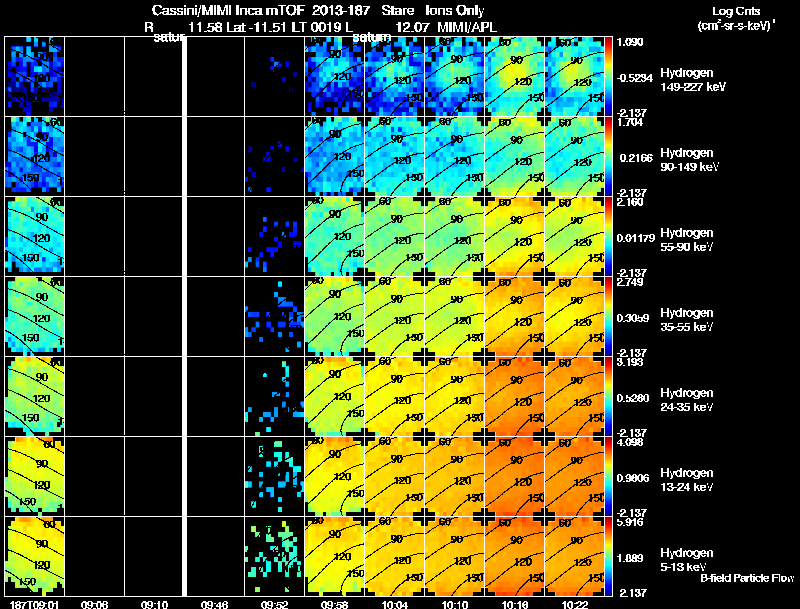Click the 09:52 time label
Viewport: 800px width, 609px height.
[274, 604]
